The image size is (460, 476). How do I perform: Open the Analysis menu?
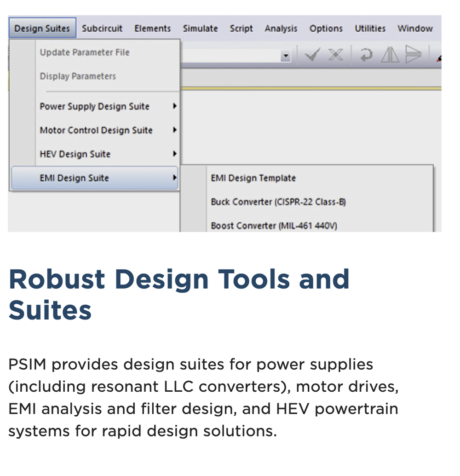coord(281,28)
